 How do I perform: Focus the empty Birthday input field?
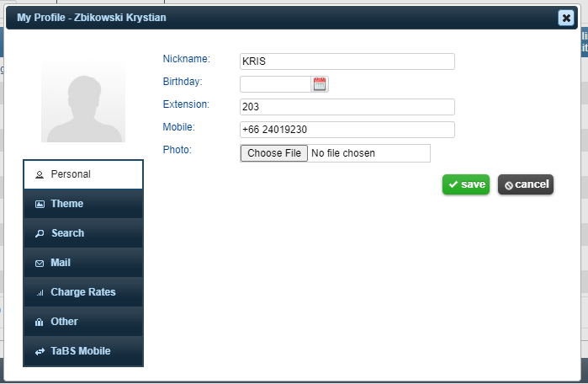[x=275, y=84]
